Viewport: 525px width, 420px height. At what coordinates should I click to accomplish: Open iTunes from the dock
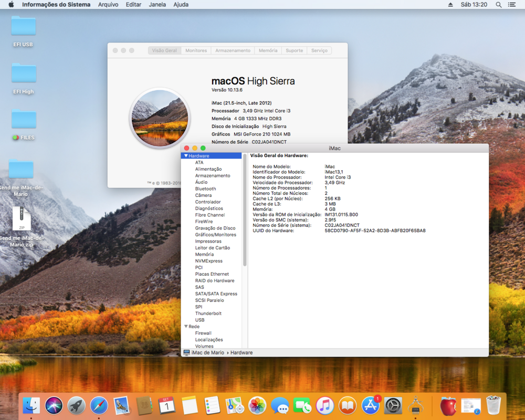pos(325,405)
